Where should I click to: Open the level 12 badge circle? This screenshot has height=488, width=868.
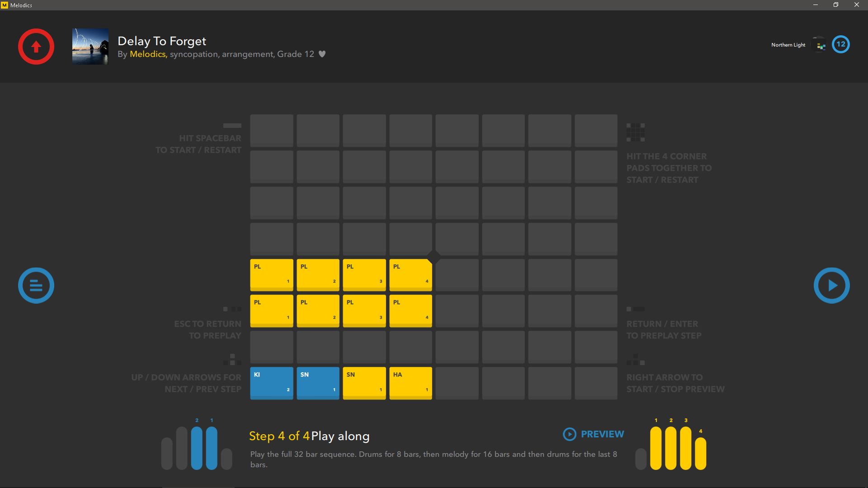(x=841, y=44)
